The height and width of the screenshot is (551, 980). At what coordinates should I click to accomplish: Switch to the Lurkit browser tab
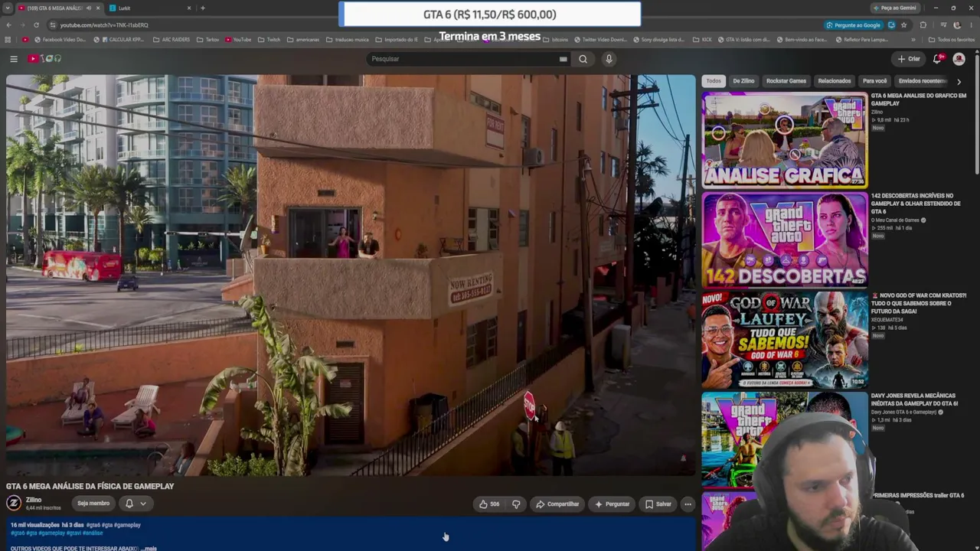pyautogui.click(x=149, y=8)
